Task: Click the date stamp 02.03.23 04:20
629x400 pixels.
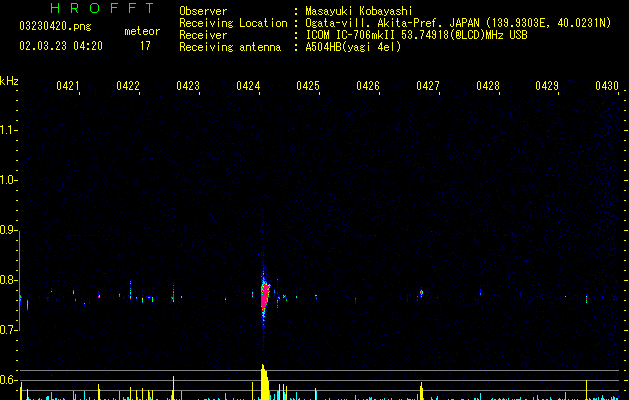Action: pyautogui.click(x=61, y=46)
